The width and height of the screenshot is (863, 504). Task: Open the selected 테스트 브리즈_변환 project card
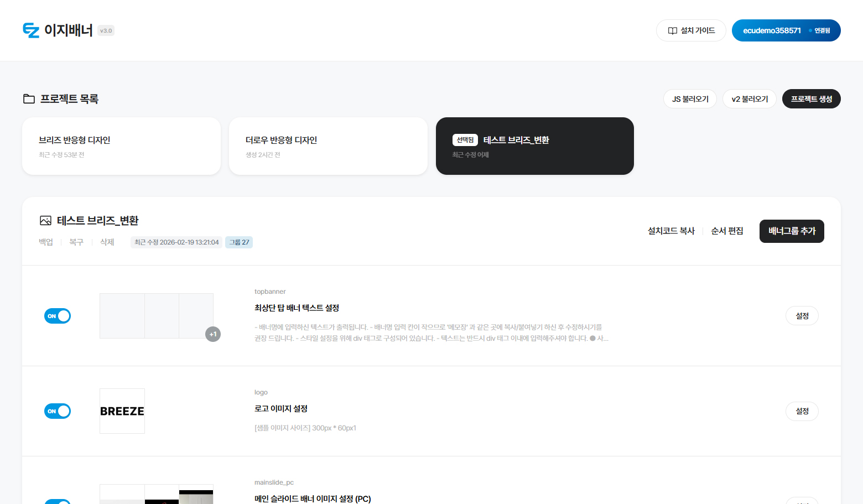pyautogui.click(x=534, y=146)
